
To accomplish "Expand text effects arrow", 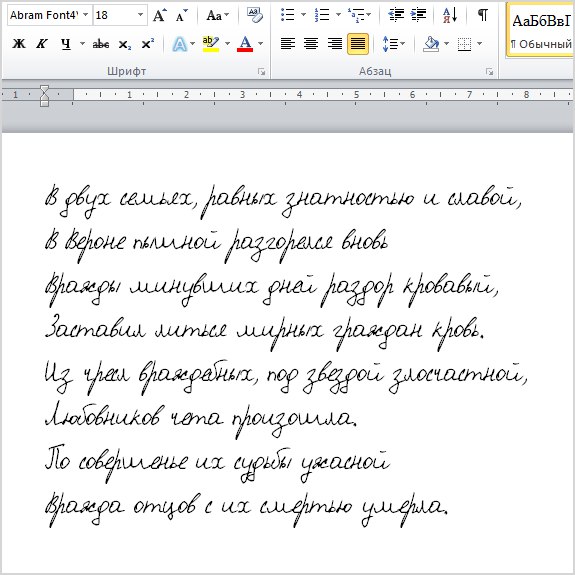I will 193,44.
